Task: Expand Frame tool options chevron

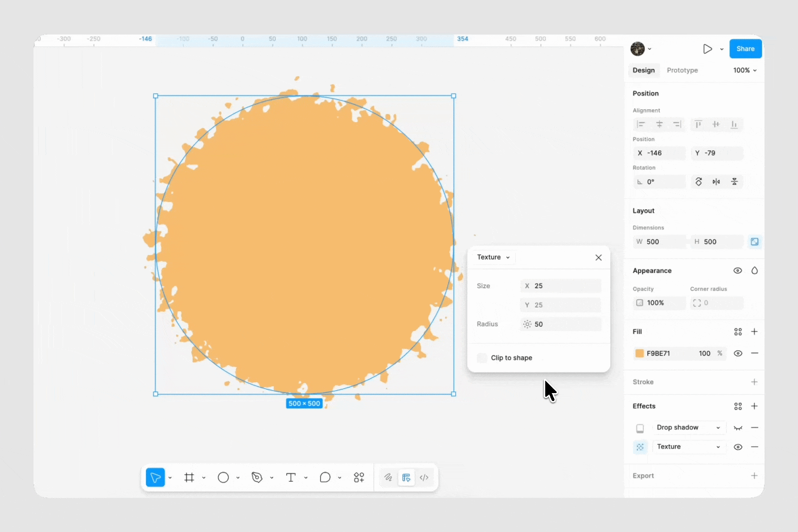Action: [203, 477]
